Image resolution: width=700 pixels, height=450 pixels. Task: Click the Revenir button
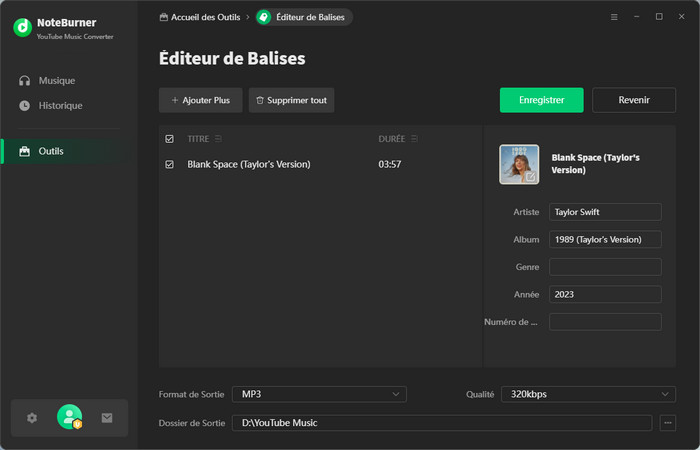tap(634, 100)
